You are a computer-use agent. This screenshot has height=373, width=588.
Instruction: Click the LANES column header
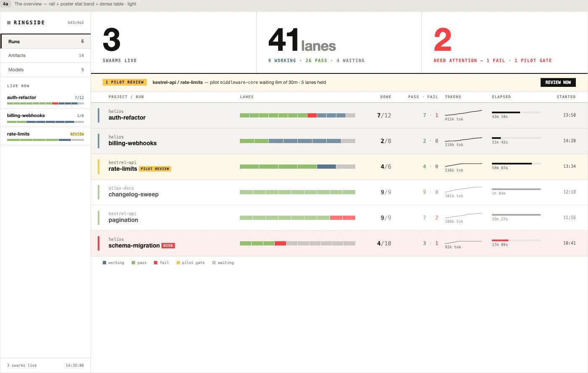click(247, 97)
